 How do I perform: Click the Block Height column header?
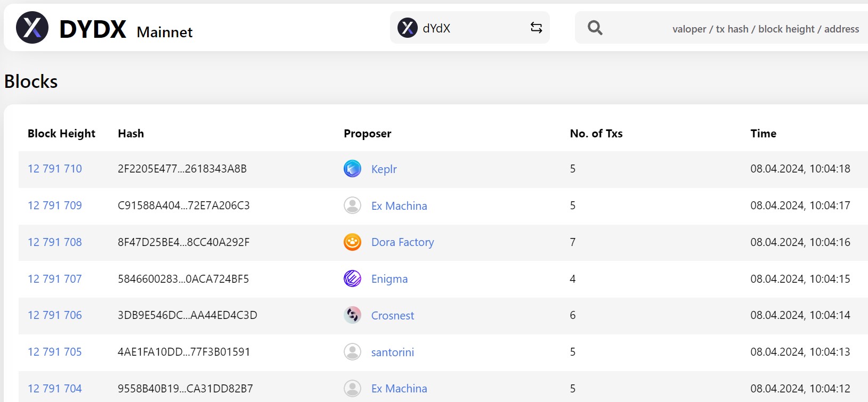click(61, 134)
